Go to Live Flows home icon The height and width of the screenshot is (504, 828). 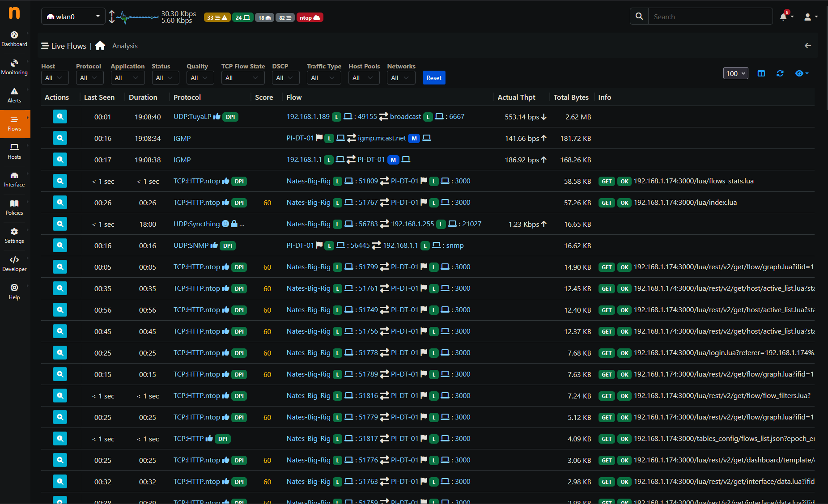tap(100, 46)
